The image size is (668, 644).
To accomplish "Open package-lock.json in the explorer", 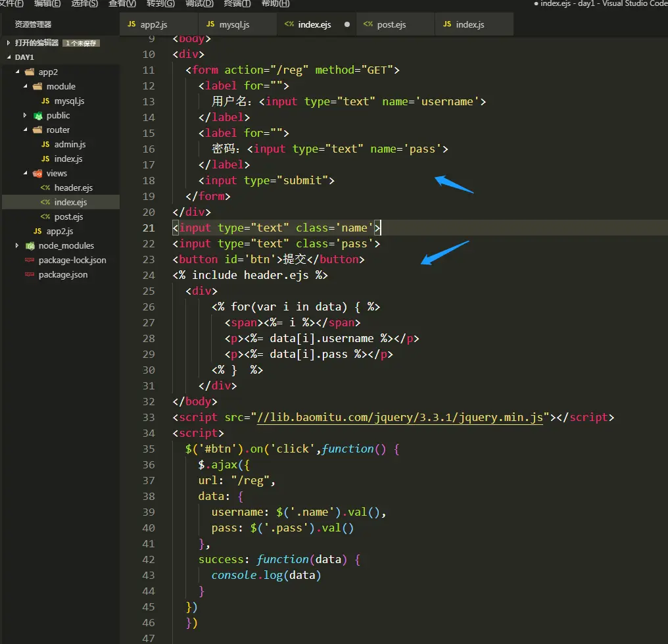I will (x=72, y=260).
